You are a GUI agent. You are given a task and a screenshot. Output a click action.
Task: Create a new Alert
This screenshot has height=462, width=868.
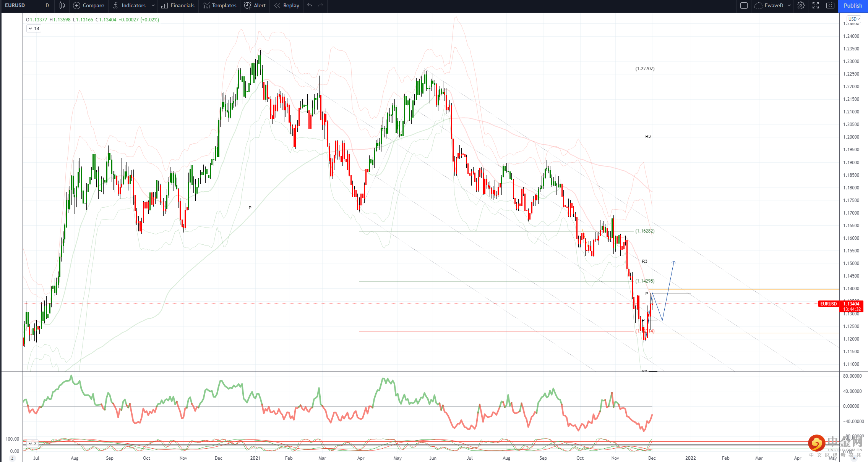click(x=255, y=5)
